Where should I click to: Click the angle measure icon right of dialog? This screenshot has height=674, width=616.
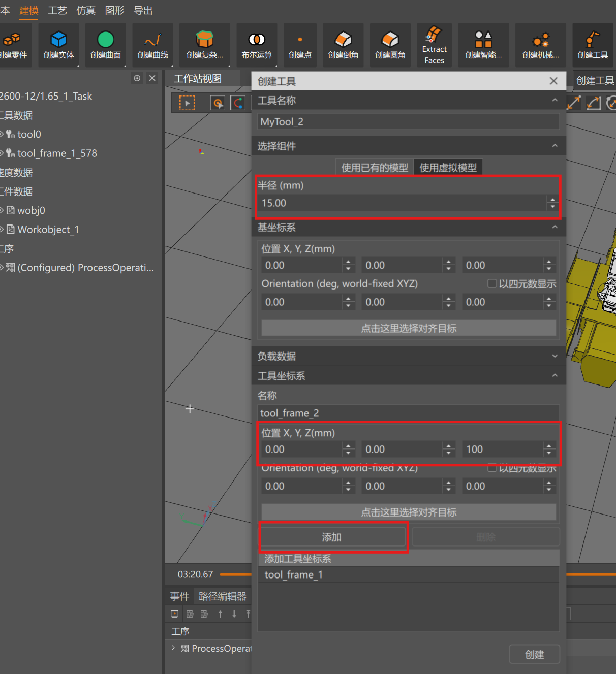(594, 103)
